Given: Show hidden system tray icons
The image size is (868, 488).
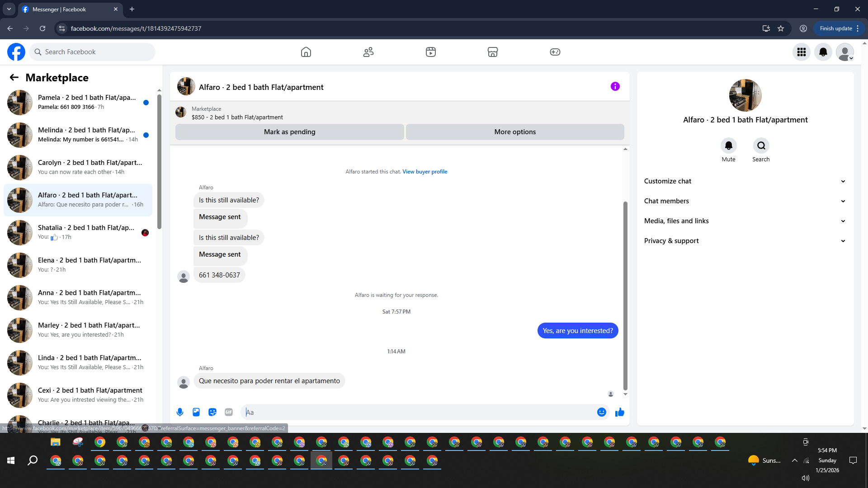Looking at the screenshot, I should point(794,460).
